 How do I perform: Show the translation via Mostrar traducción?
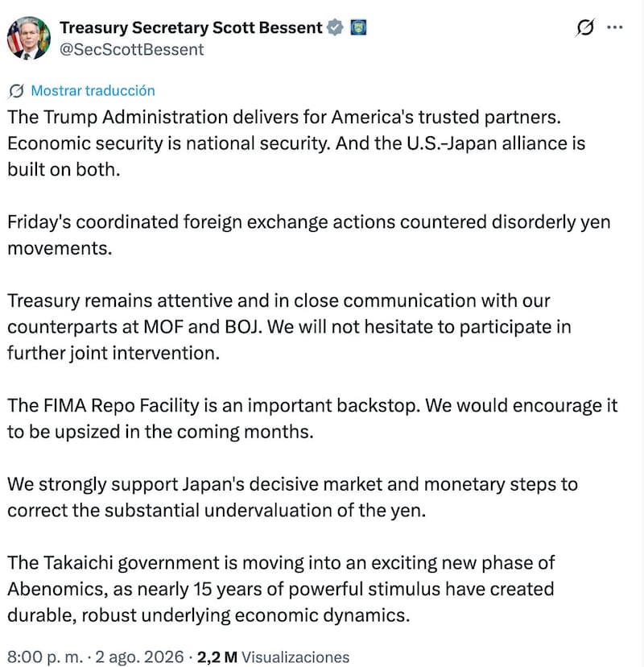pos(93,90)
